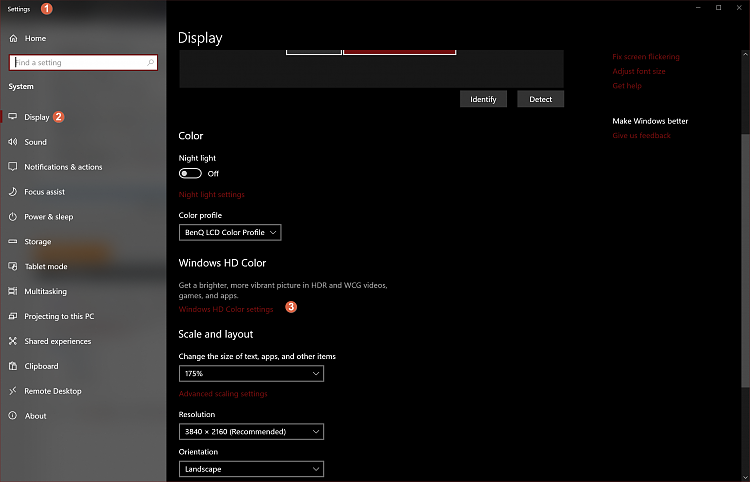Open Notifications & actions icon
Viewport: 750px width, 482px height.
13,167
